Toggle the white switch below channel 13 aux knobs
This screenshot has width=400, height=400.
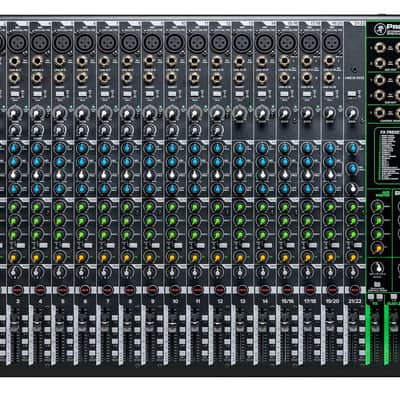[x=245, y=246]
